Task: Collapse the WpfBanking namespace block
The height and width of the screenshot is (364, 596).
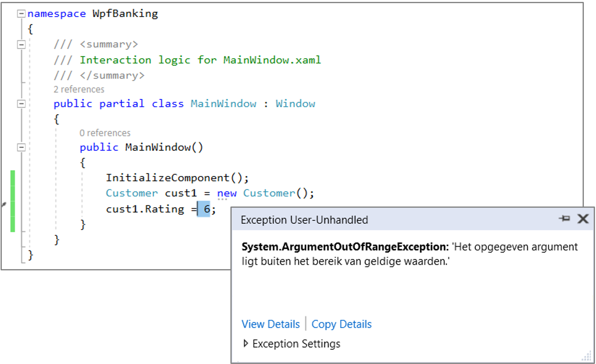Action: (21, 14)
